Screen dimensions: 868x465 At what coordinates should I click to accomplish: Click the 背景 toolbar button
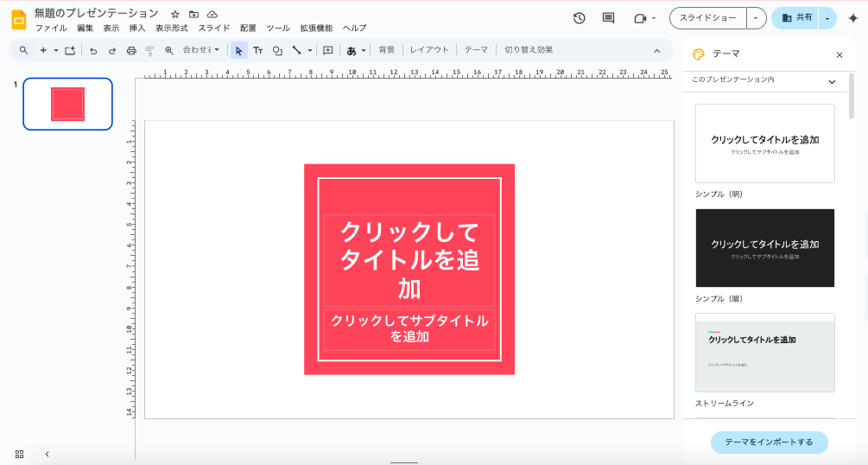386,50
